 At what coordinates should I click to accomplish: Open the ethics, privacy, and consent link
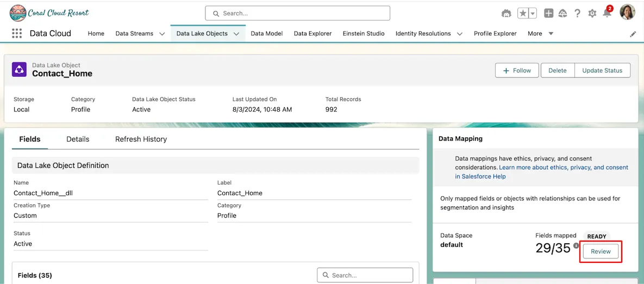[x=563, y=168]
